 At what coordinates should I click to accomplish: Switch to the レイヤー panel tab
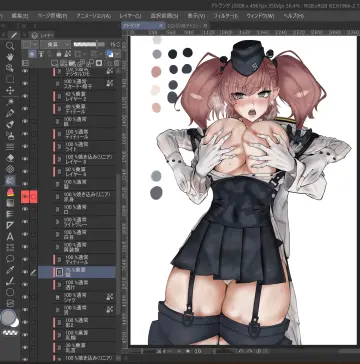coord(41,35)
